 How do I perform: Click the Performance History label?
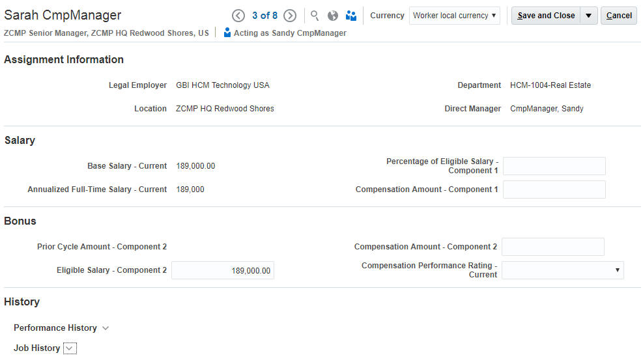(x=55, y=328)
